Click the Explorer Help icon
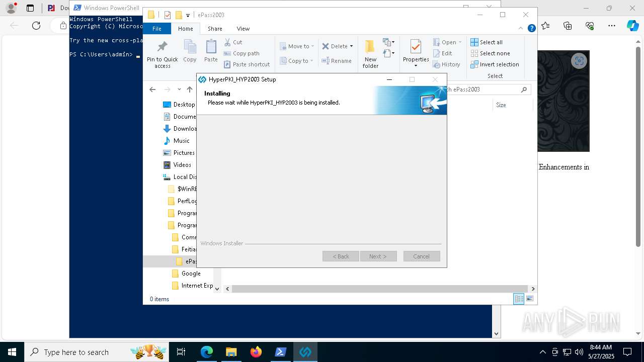Viewport: 644px width, 362px height. pyautogui.click(x=531, y=29)
